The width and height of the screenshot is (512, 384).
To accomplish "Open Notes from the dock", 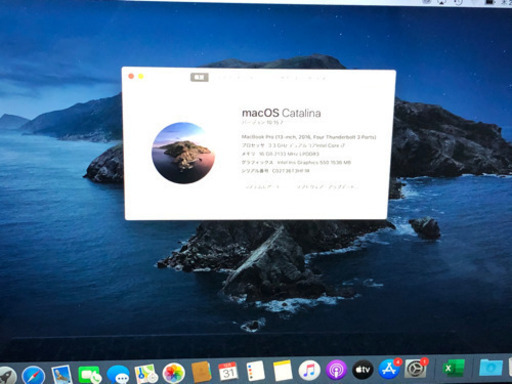I will pos(283,370).
